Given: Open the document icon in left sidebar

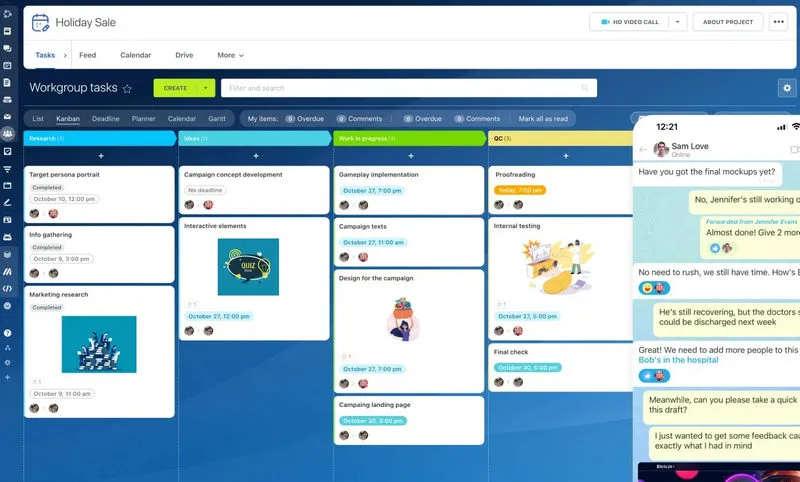Looking at the screenshot, I should (7, 82).
